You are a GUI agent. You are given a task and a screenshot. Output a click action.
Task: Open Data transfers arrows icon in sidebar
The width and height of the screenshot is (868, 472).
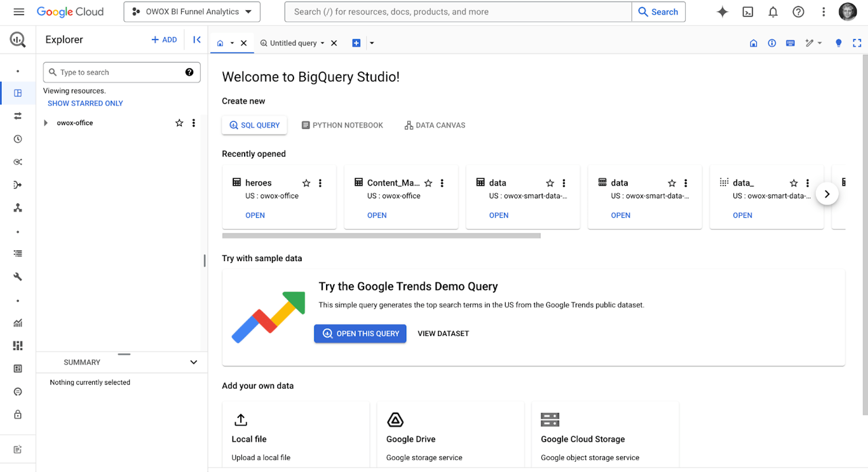coord(18,116)
